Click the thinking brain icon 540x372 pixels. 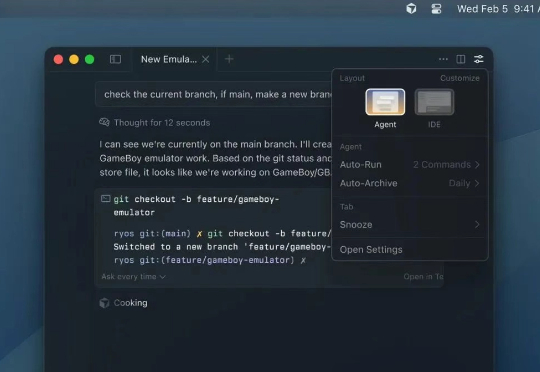click(x=104, y=122)
